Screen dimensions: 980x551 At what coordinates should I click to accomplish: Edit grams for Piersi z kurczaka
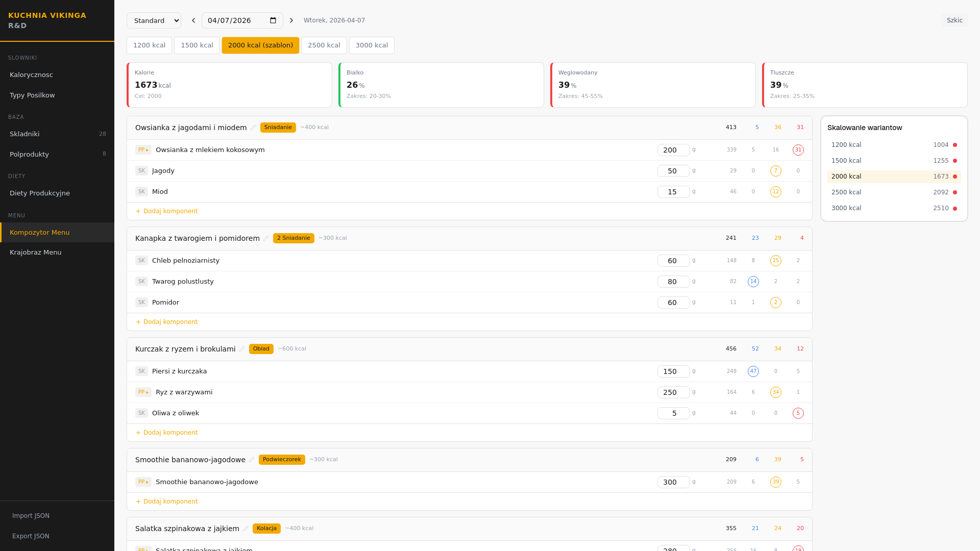pyautogui.click(x=673, y=371)
